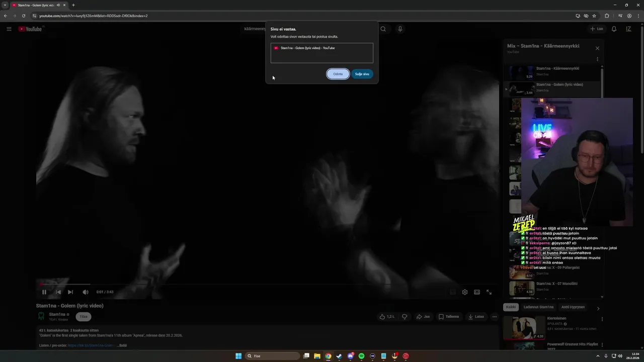Toggle the autoplay/subtitles control left of the player's settings gear
Image resolution: width=644 pixels, height=362 pixels.
click(x=452, y=292)
